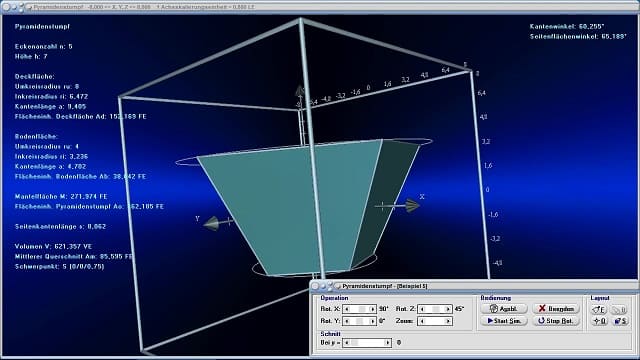Click right arrow of Rot. X slider
Image resolution: width=640 pixels, height=360 pixels.
[372, 309]
